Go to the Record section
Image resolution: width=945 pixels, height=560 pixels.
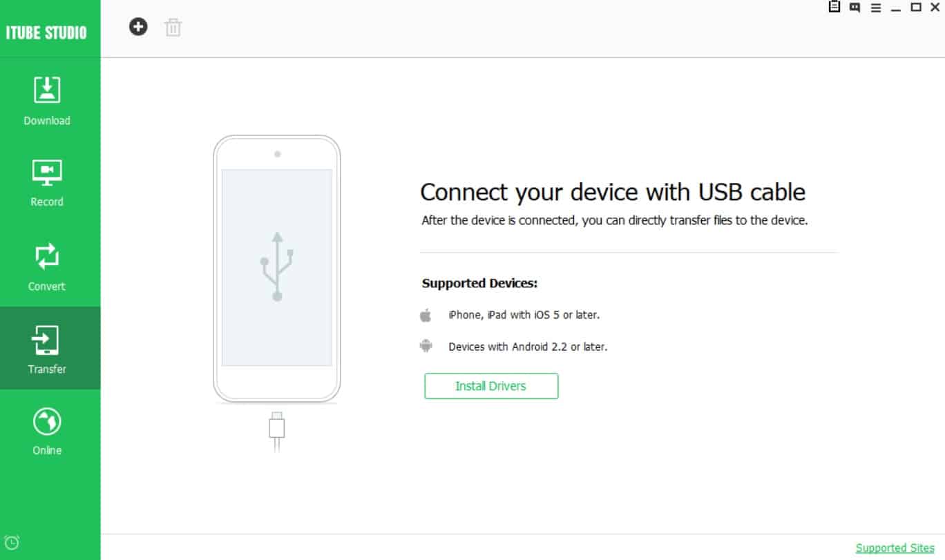[47, 182]
